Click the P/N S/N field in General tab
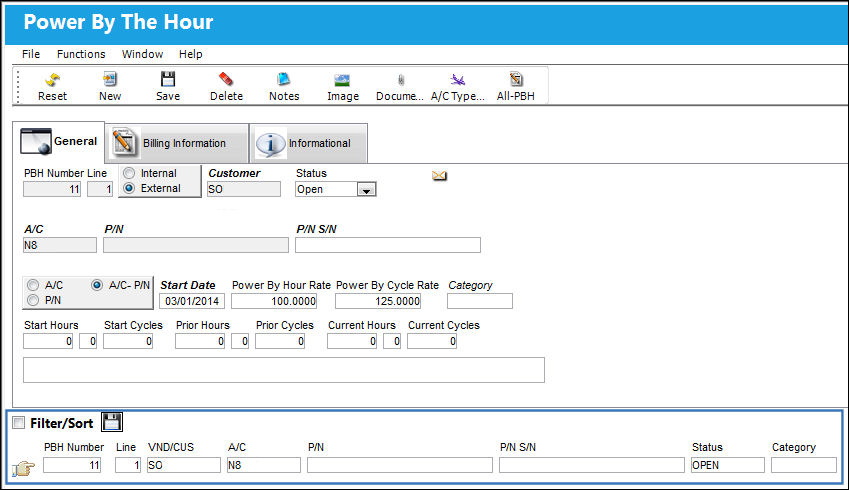The image size is (849, 490). pos(388,245)
